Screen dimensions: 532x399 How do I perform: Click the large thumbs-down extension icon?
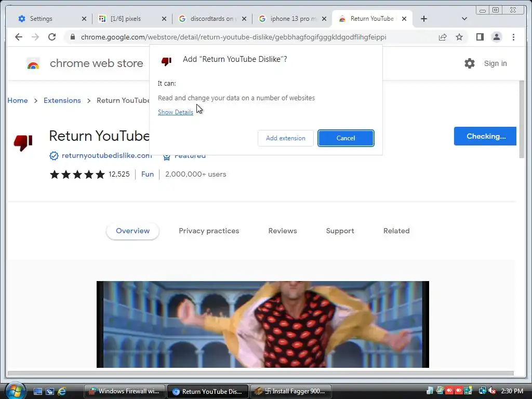pyautogui.click(x=23, y=142)
